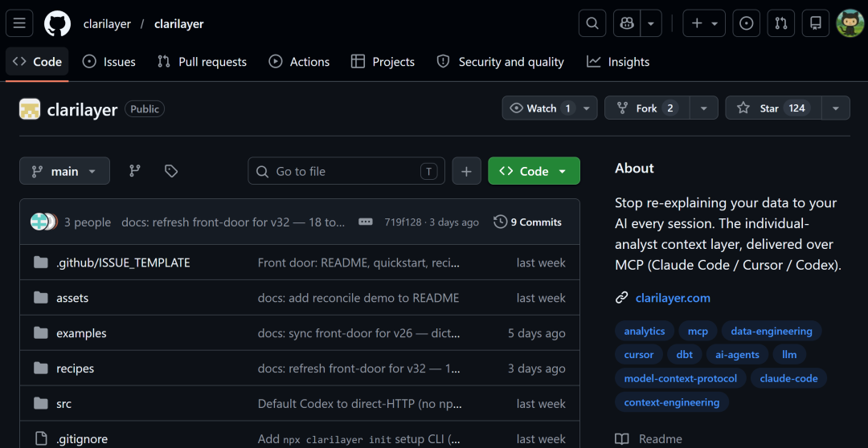Click folder icon beside assets

click(x=40, y=298)
